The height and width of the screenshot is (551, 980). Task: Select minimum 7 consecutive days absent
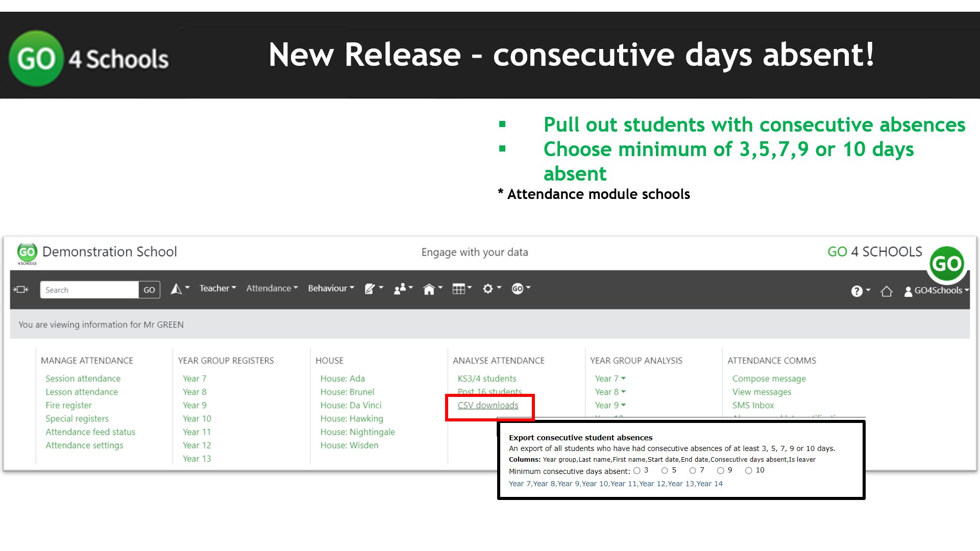pyautogui.click(x=693, y=471)
